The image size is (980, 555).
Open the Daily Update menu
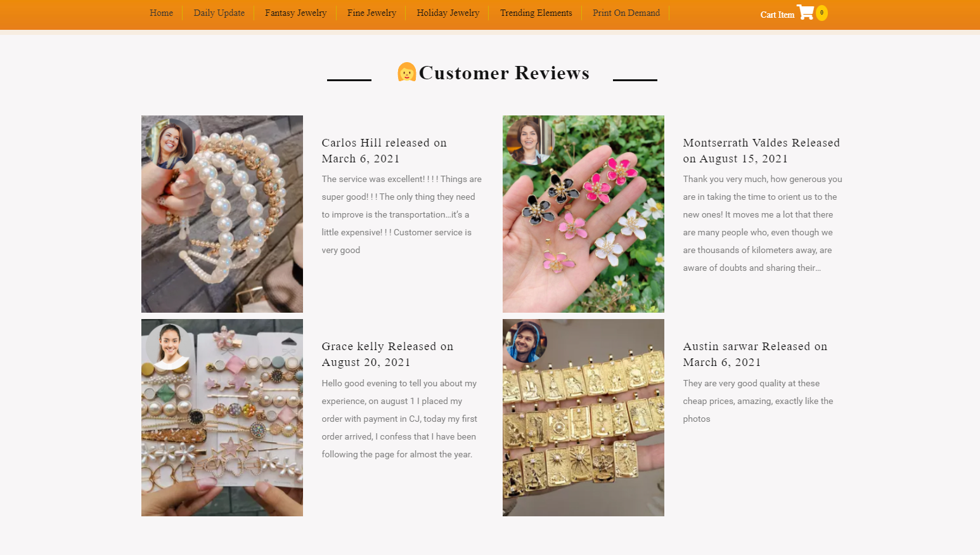tap(219, 13)
